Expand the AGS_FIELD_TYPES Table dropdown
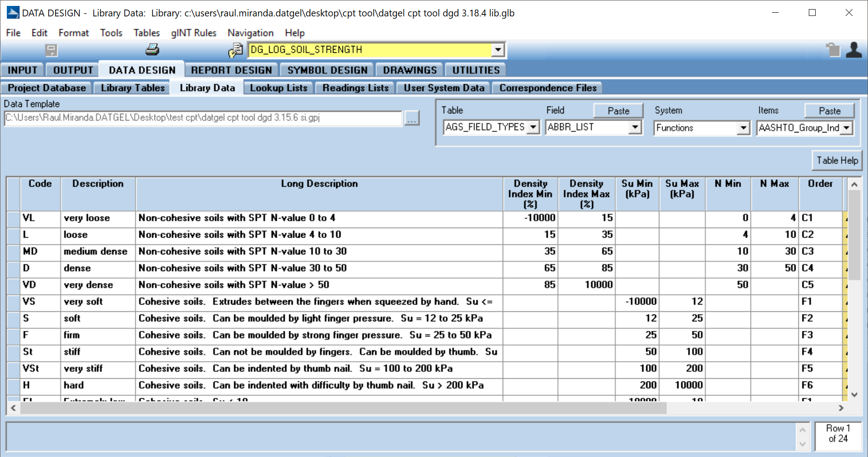 [533, 127]
